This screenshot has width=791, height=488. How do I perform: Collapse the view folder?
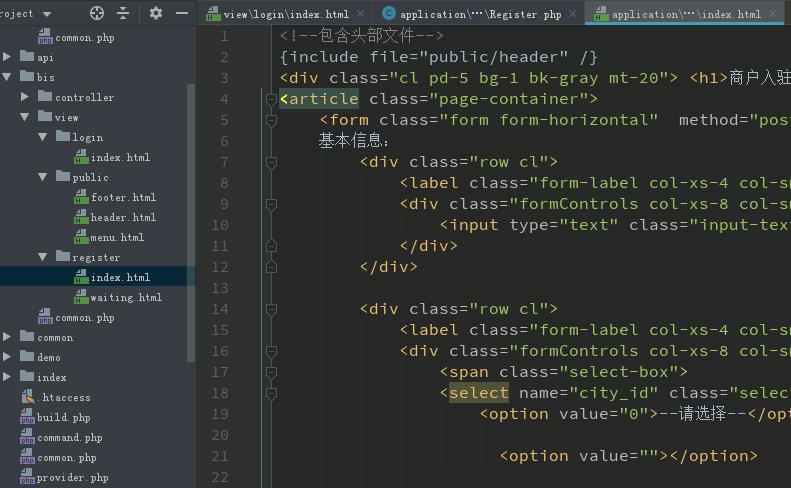(x=25, y=117)
